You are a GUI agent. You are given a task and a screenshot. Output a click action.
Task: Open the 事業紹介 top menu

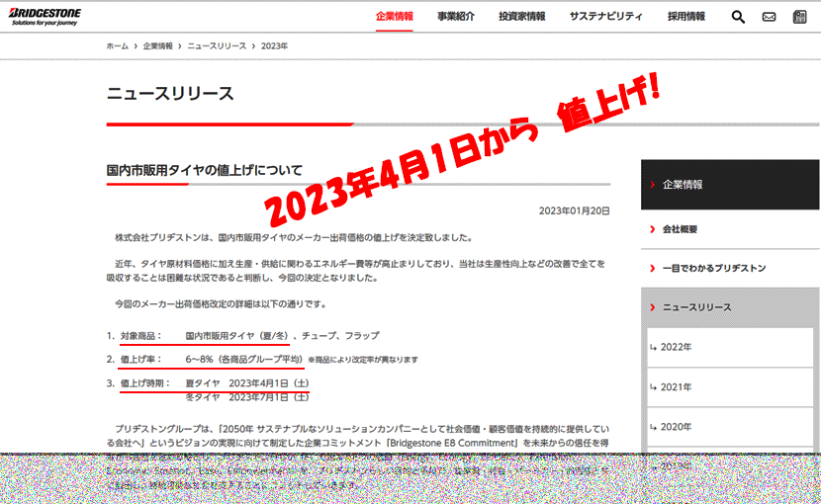pyautogui.click(x=456, y=16)
